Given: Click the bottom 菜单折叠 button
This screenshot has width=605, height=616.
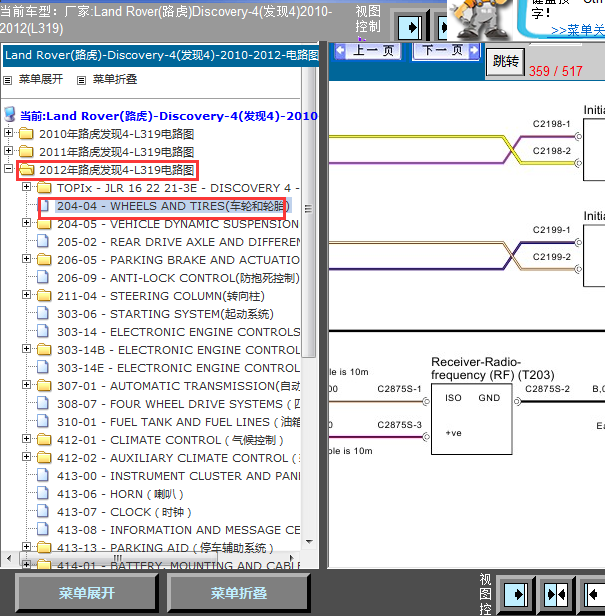Looking at the screenshot, I should coord(239,593).
